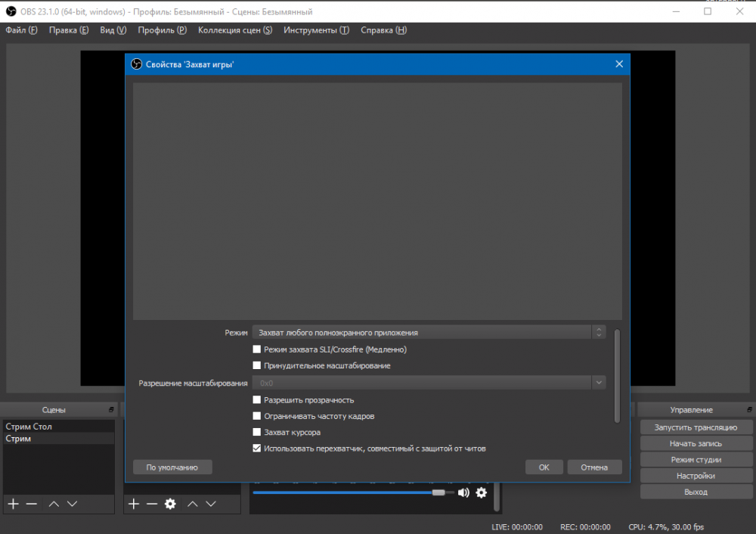
Task: Enable Разрешить прозрачность checkbox
Action: click(257, 400)
